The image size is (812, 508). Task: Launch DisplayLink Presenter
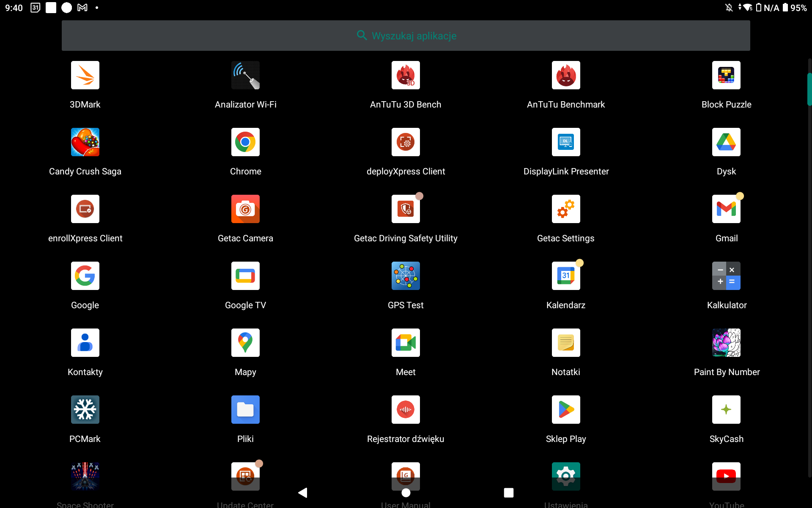click(x=566, y=142)
